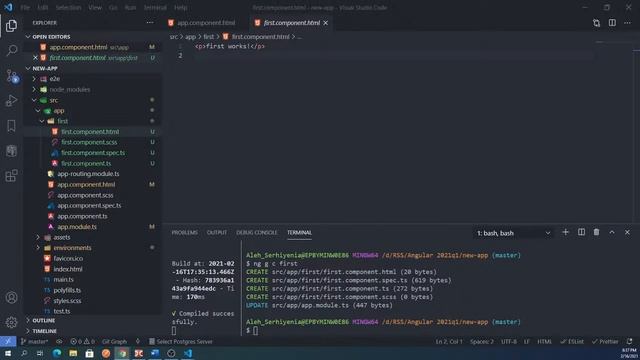Close the terminal panel
This screenshot has width=640, height=360.
tap(627, 232)
